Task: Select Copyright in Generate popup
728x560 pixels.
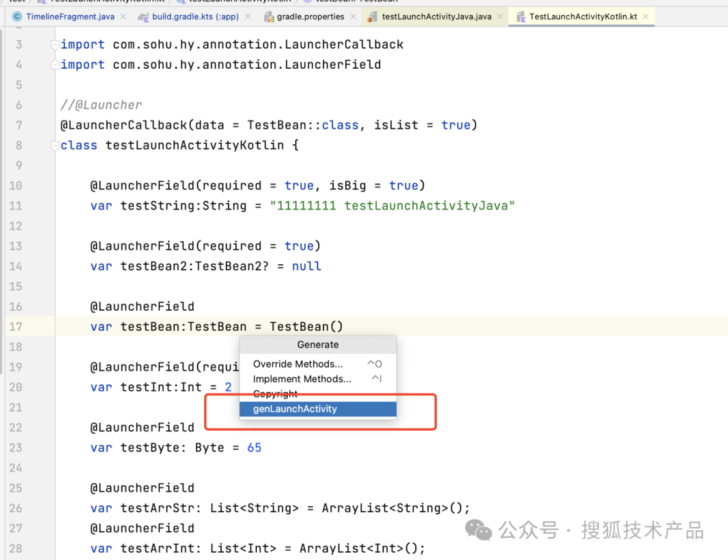Action: click(318, 394)
